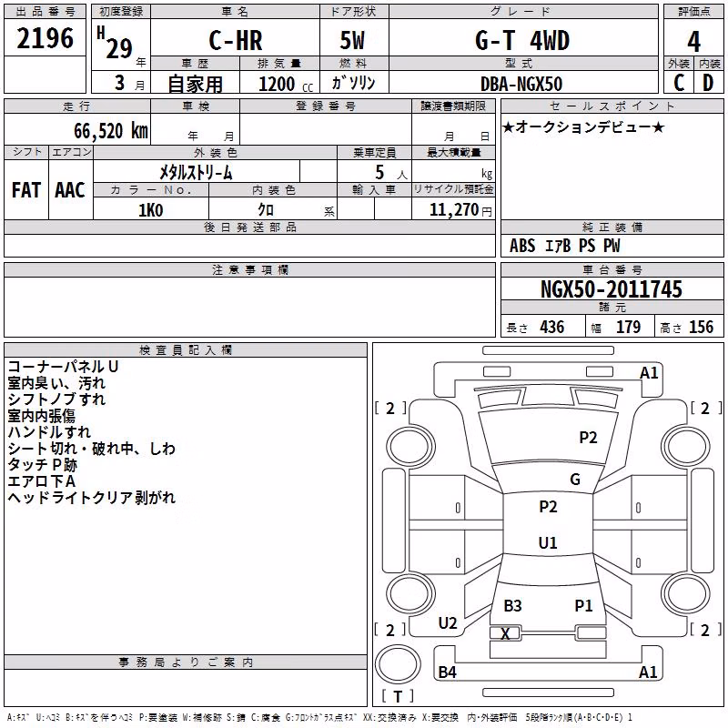Viewport: 728px width, 728px height.
Task: Select the U2 marker near rear wheel
Action: tap(448, 623)
